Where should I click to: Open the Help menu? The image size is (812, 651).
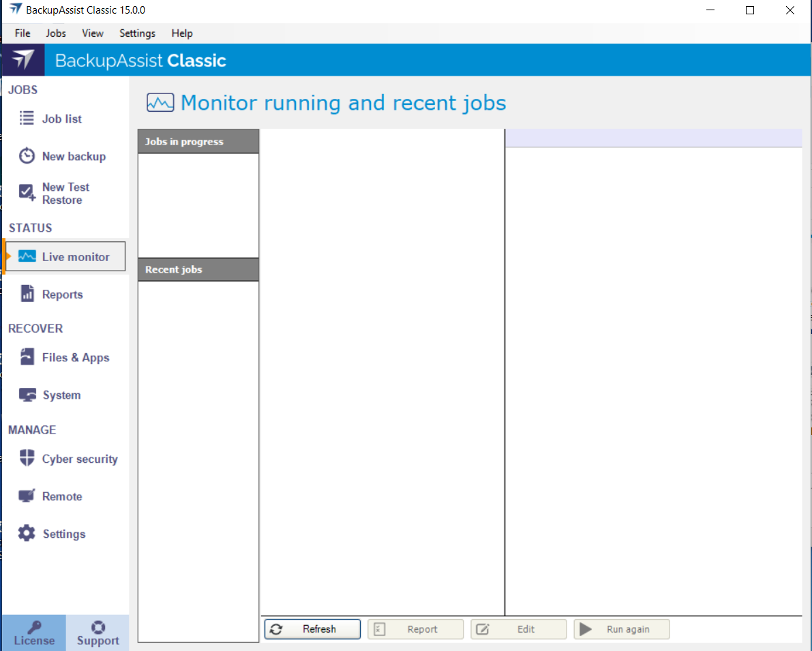[x=182, y=33]
